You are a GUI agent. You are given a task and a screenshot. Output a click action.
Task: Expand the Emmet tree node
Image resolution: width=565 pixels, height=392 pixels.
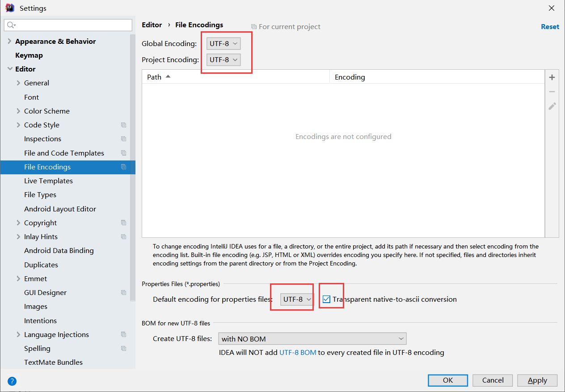coord(18,279)
